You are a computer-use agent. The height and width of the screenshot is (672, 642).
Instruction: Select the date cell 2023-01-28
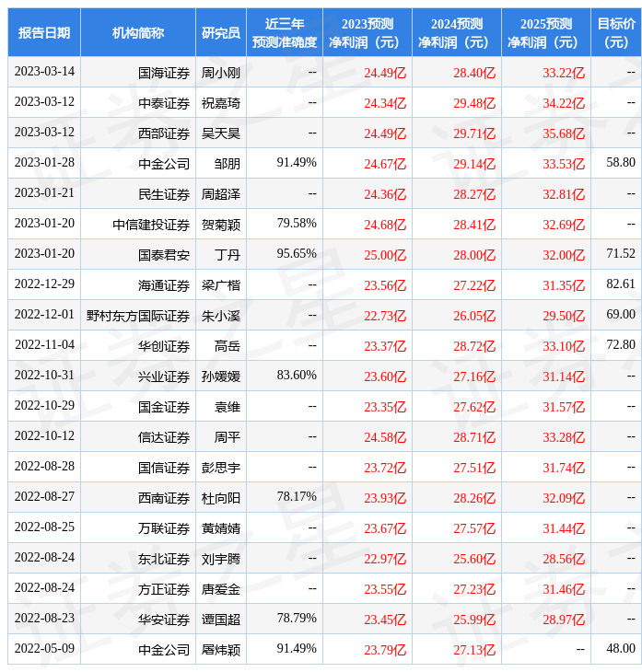point(44,162)
